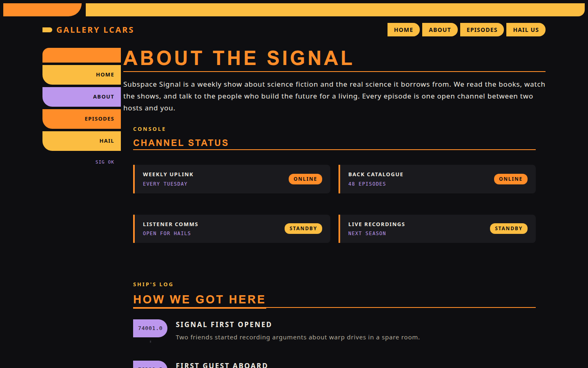The image size is (588, 368).
Task: Click the Next Season subtitle
Action: (x=367, y=233)
